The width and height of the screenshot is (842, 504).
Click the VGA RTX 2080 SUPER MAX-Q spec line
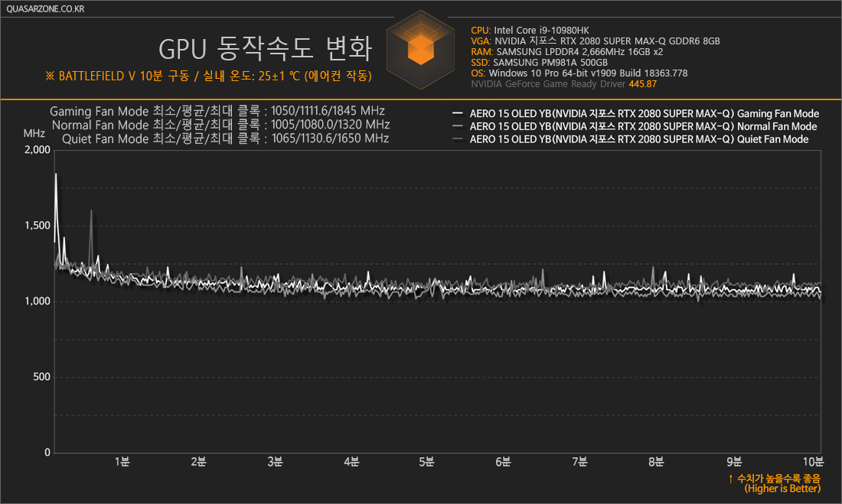(x=596, y=41)
